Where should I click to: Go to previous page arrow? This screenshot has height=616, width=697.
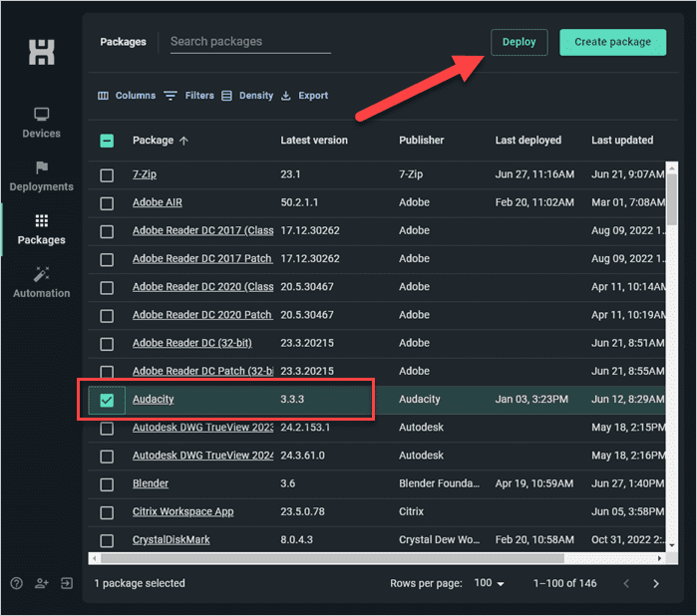[x=626, y=583]
